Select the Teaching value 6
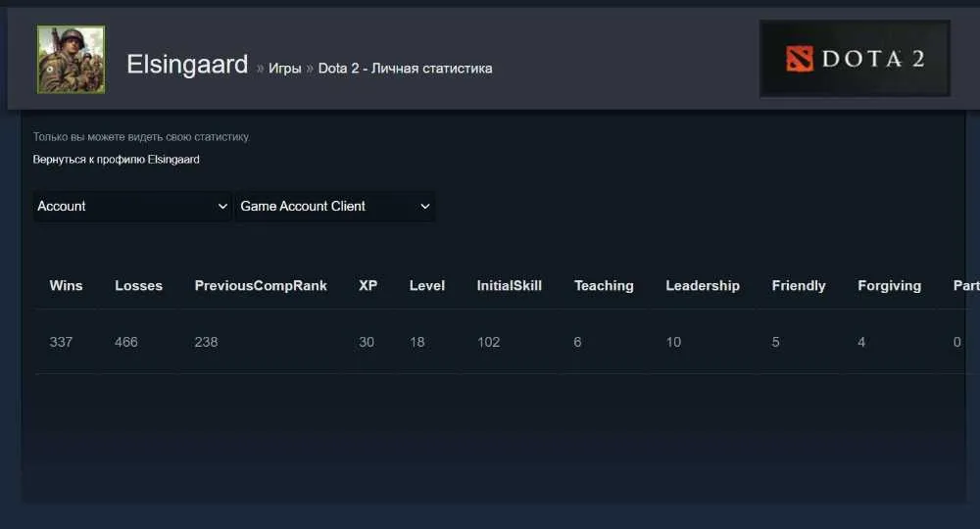 coord(577,342)
